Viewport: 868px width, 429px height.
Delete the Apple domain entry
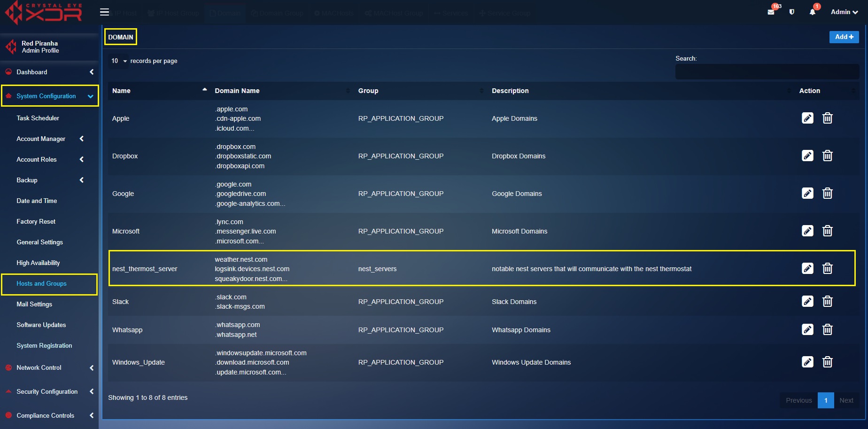pos(828,118)
